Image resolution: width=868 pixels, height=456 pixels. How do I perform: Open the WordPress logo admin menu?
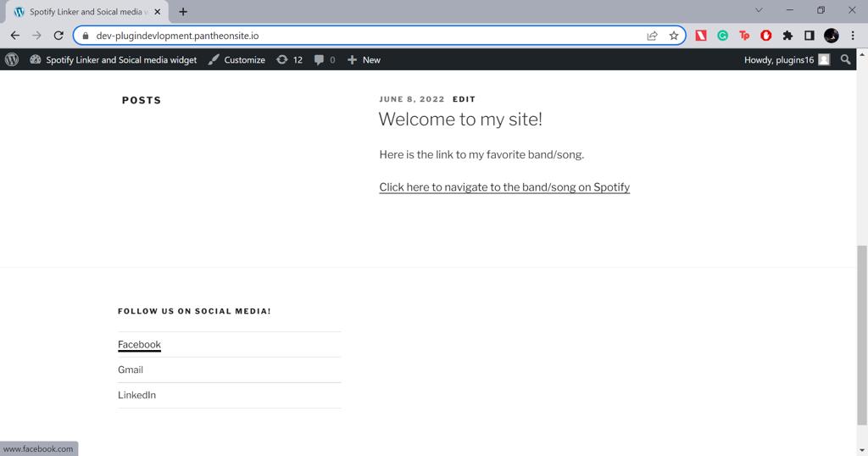click(x=12, y=59)
